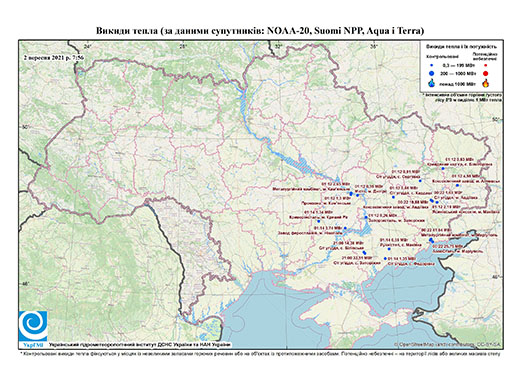Click the date stamp 2 вересня 2021
The width and height of the screenshot is (520, 368).
(x=54, y=58)
